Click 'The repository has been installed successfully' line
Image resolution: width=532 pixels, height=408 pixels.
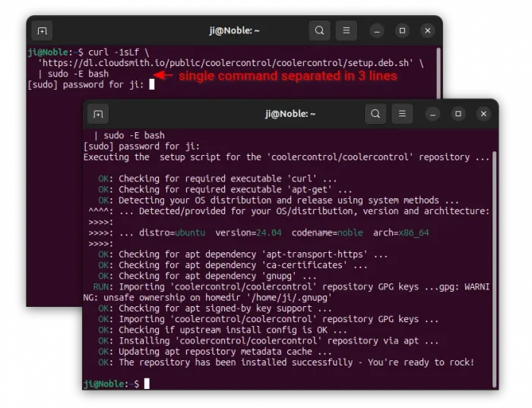click(286, 362)
